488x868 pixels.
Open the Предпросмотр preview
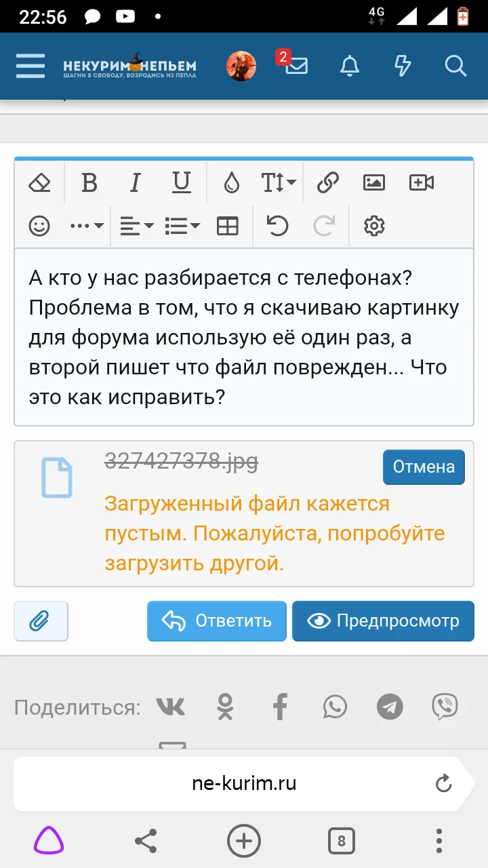click(383, 621)
